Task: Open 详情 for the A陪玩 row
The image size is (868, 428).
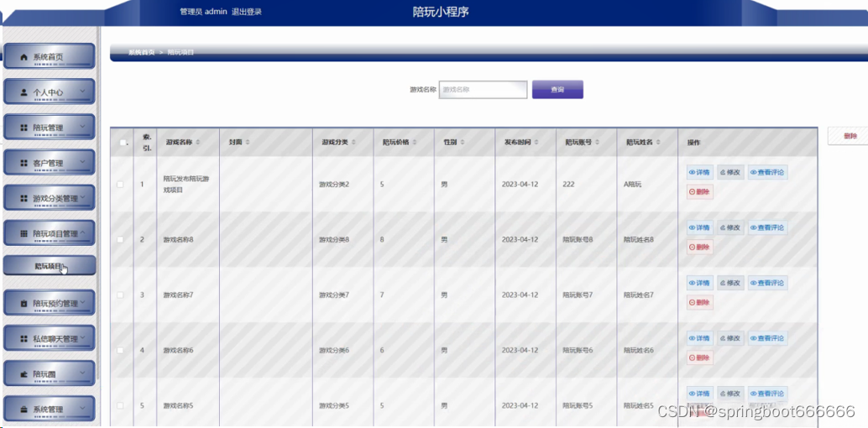Action: point(700,172)
